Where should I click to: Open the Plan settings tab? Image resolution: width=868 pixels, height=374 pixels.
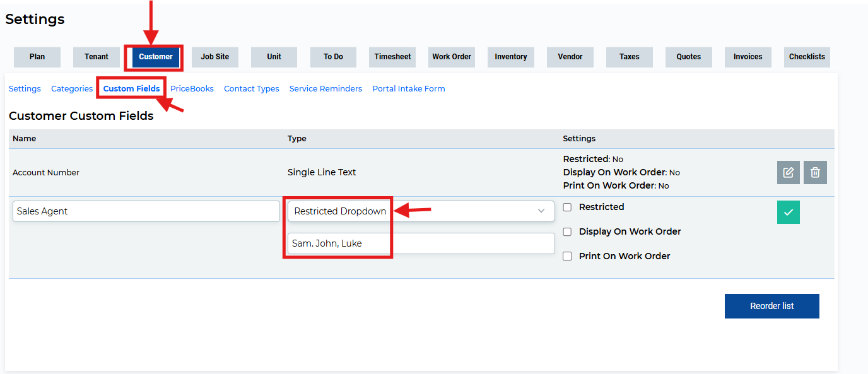(x=37, y=57)
